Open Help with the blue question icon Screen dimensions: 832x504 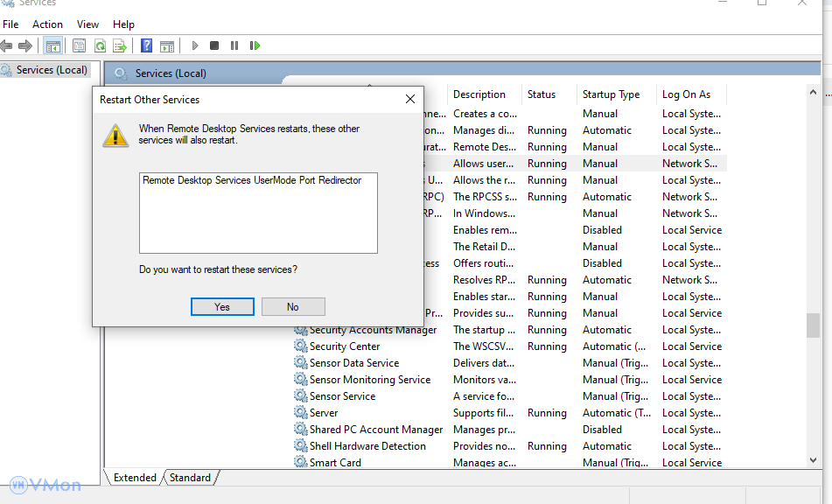click(x=147, y=45)
